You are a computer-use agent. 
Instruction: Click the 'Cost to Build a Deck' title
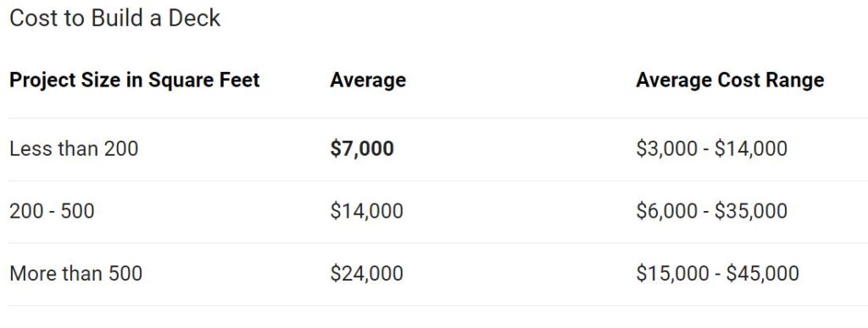(x=115, y=18)
